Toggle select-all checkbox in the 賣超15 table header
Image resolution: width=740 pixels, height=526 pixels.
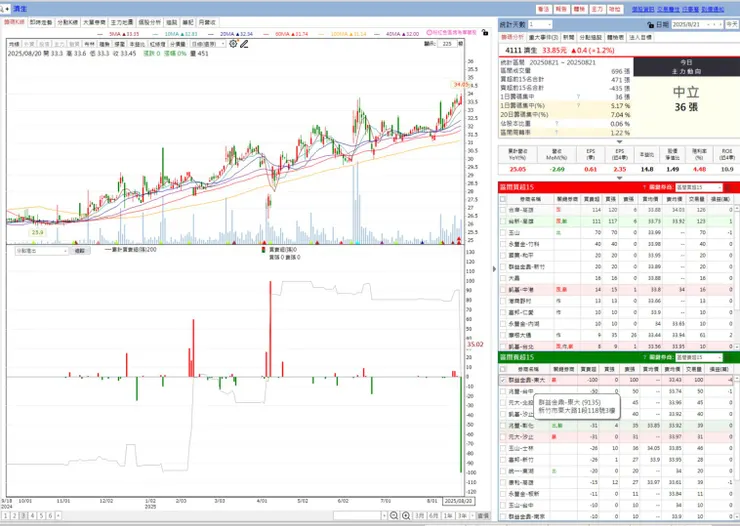click(x=503, y=369)
